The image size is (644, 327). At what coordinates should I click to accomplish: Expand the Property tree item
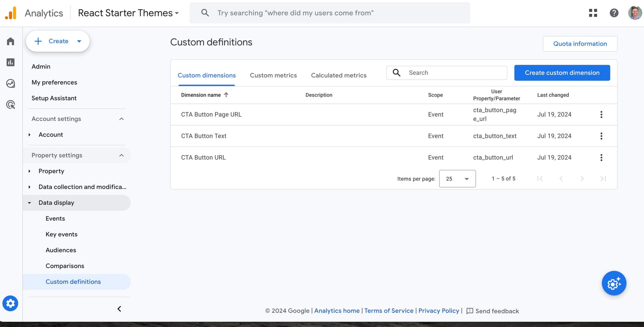(x=30, y=171)
